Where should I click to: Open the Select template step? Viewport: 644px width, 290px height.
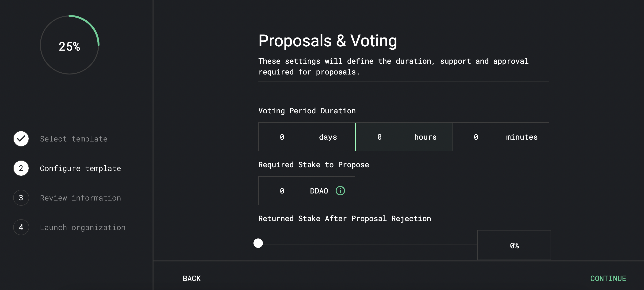tap(74, 138)
